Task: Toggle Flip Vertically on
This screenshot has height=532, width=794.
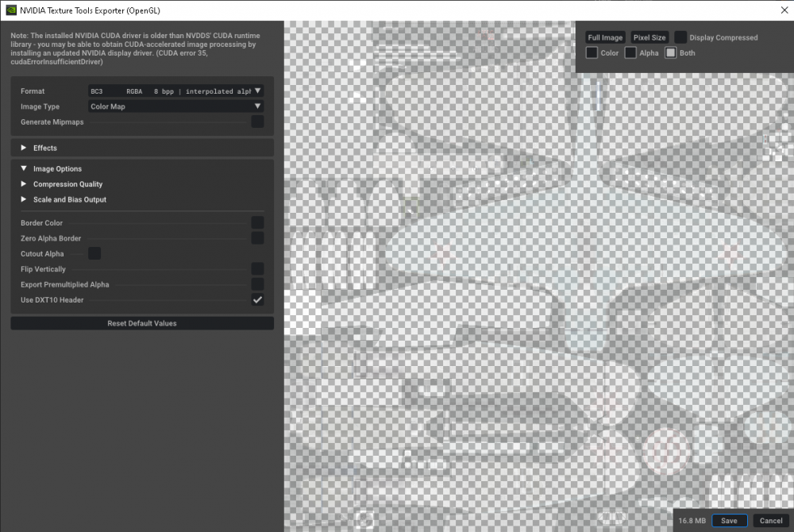Action: click(x=257, y=268)
